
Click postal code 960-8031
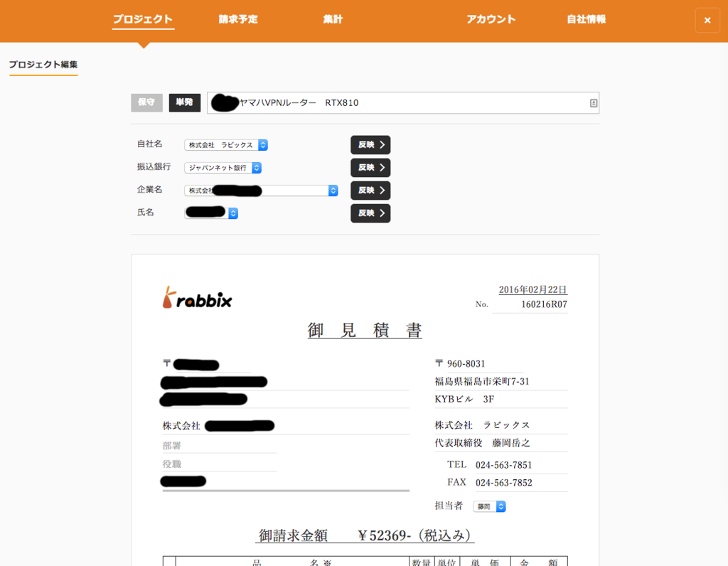pyautogui.click(x=466, y=363)
